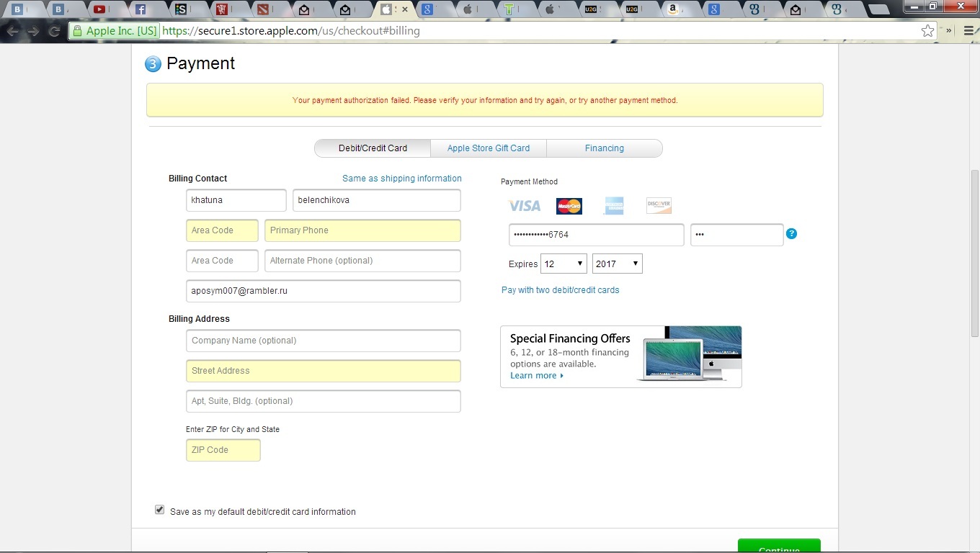Click the Enter ZIP for City and State text
980x553 pixels.
pyautogui.click(x=233, y=429)
